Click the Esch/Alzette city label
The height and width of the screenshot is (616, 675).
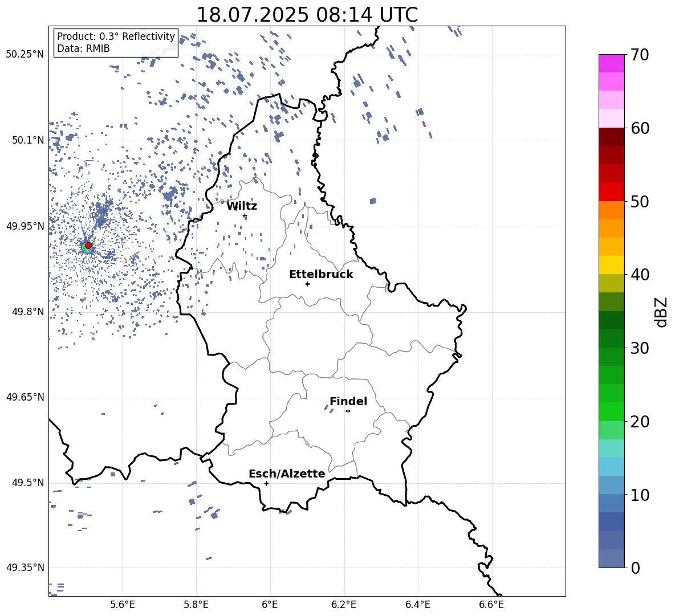pos(287,474)
